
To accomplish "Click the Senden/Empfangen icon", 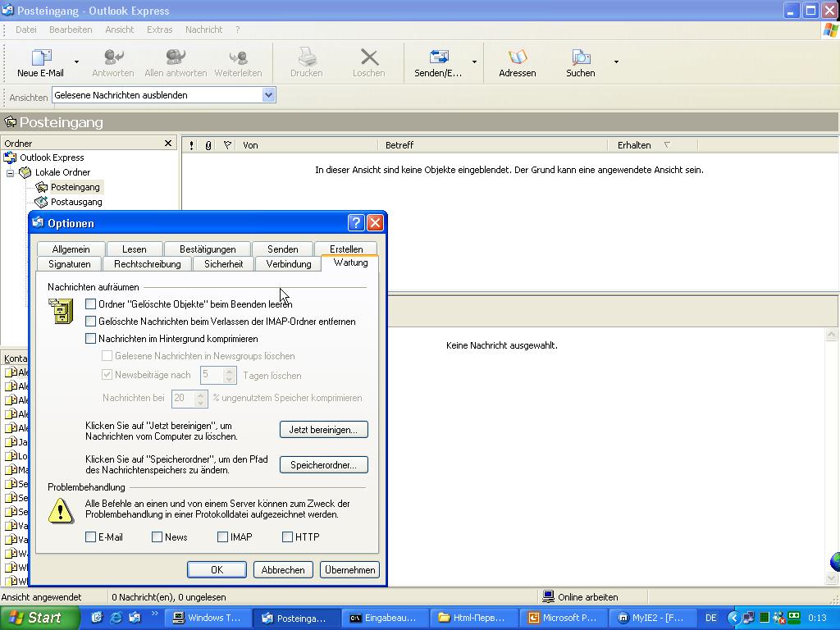I will (x=439, y=57).
